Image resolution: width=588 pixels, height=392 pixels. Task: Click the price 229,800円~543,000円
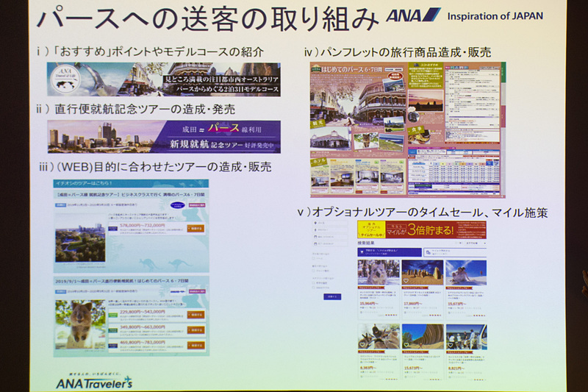point(142,312)
